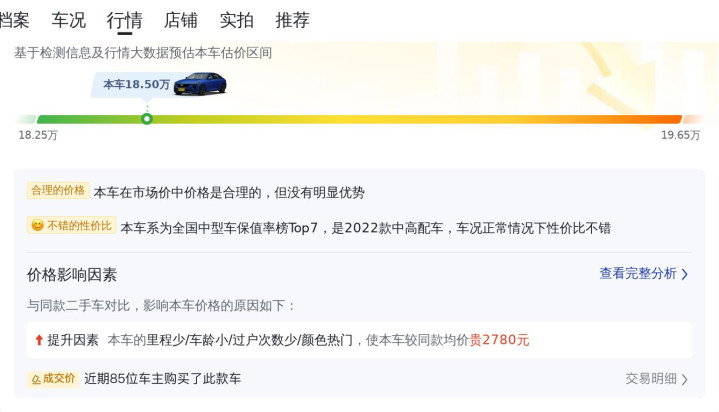Click the 贵2780元 price difference text

(x=499, y=340)
